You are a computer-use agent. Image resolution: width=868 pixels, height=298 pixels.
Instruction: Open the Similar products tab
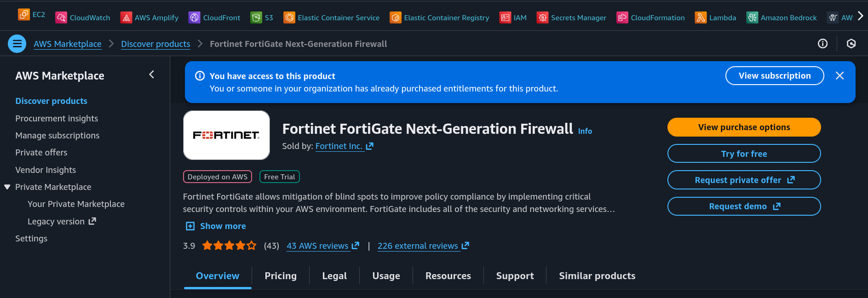pyautogui.click(x=597, y=276)
